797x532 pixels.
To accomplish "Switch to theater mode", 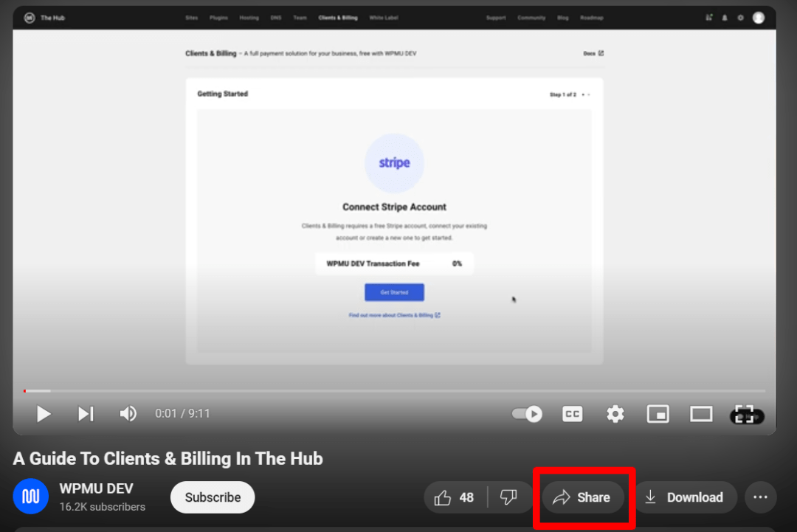I will tap(700, 414).
